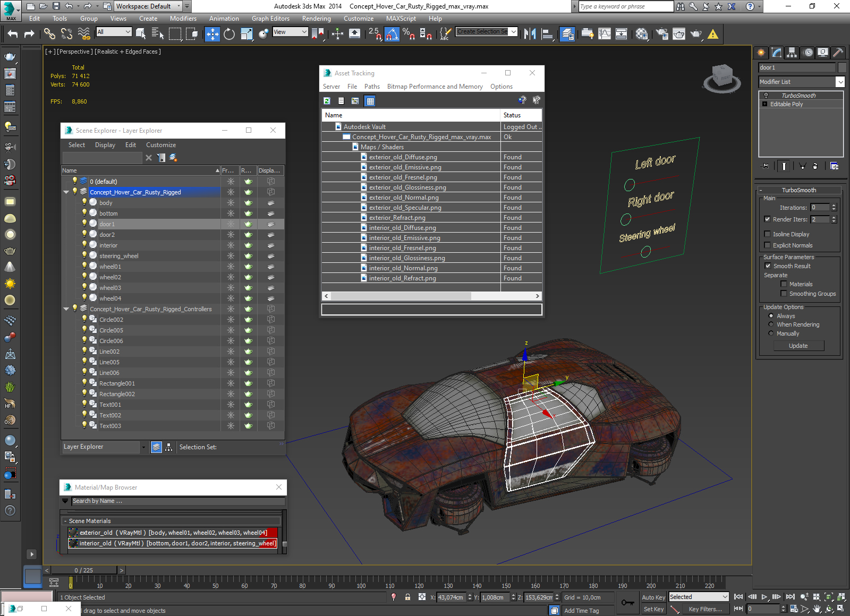Click the Mirror tool icon
This screenshot has height=616, width=850.
point(530,34)
